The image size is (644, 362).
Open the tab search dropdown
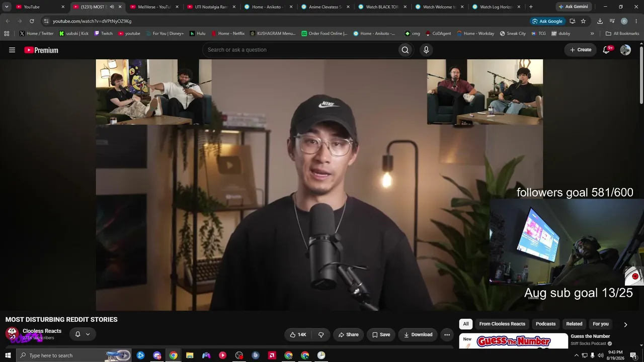pos(7,7)
